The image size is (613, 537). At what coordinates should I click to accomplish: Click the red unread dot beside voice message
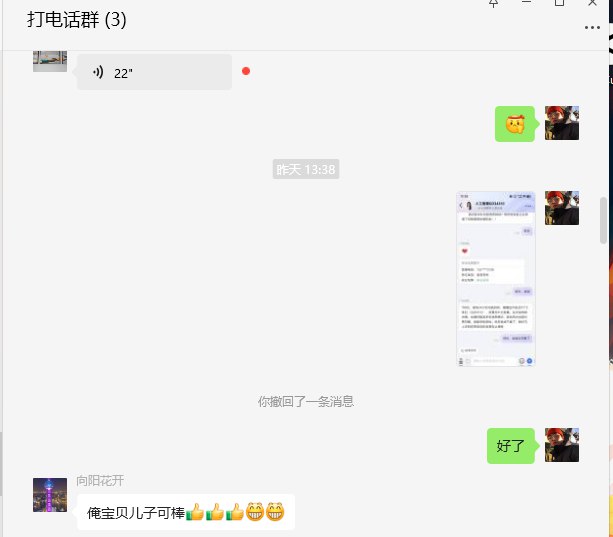pyautogui.click(x=246, y=71)
